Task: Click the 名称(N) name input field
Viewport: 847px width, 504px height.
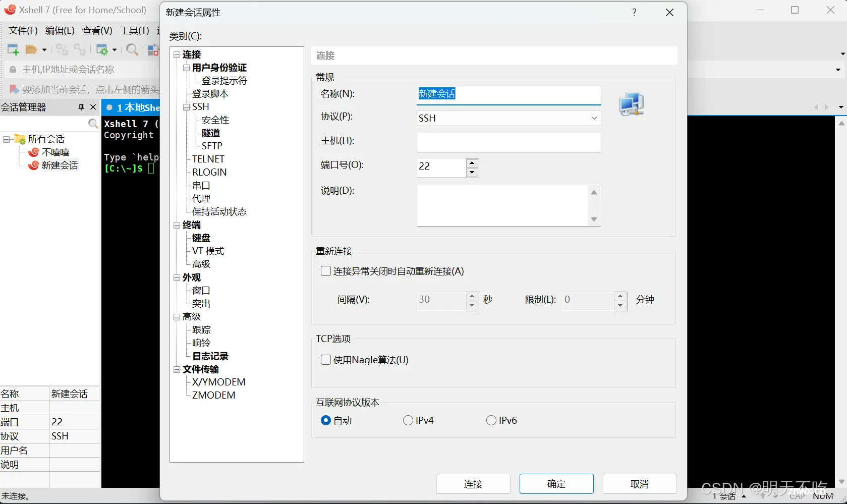Action: point(509,95)
